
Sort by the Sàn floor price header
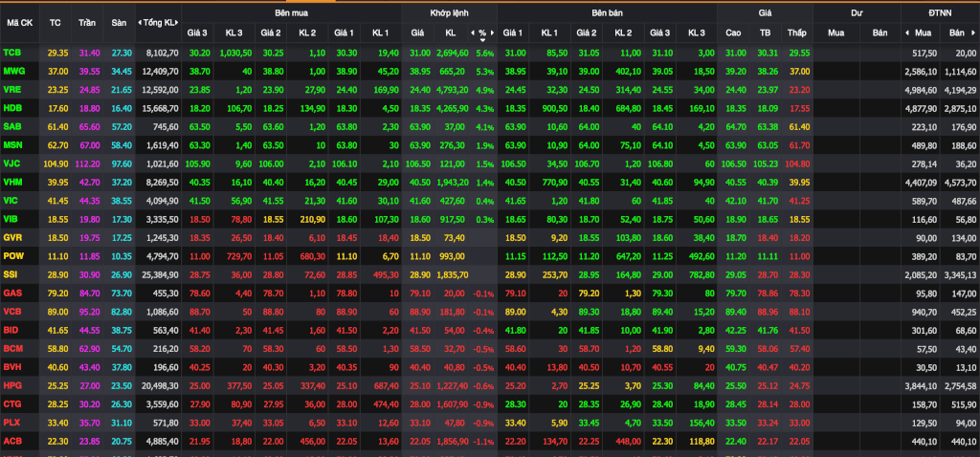(x=119, y=23)
